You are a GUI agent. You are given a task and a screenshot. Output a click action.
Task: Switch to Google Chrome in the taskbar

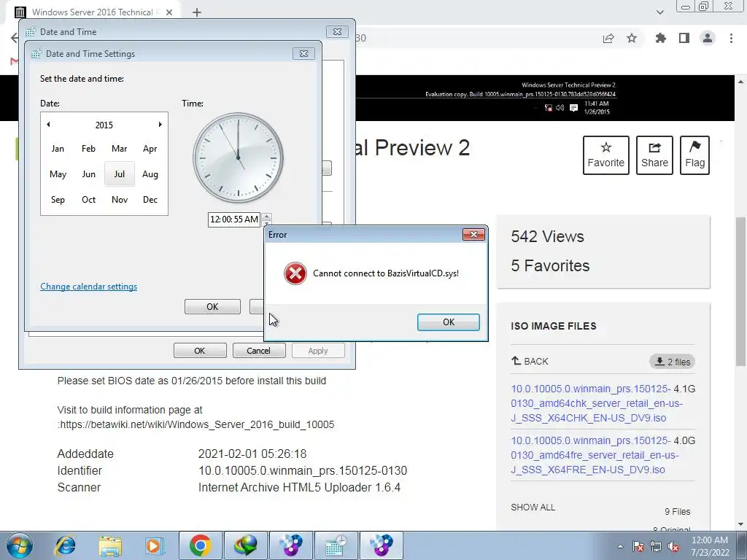point(200,545)
